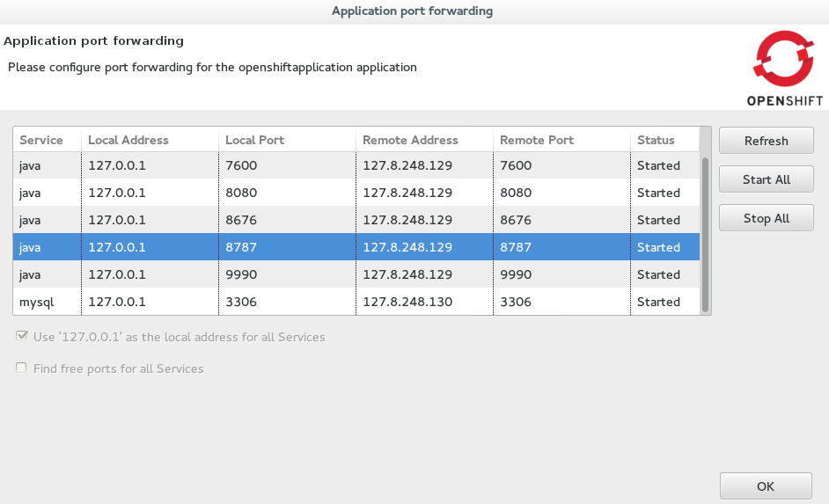Click the Started status of port 7600 row

[658, 165]
